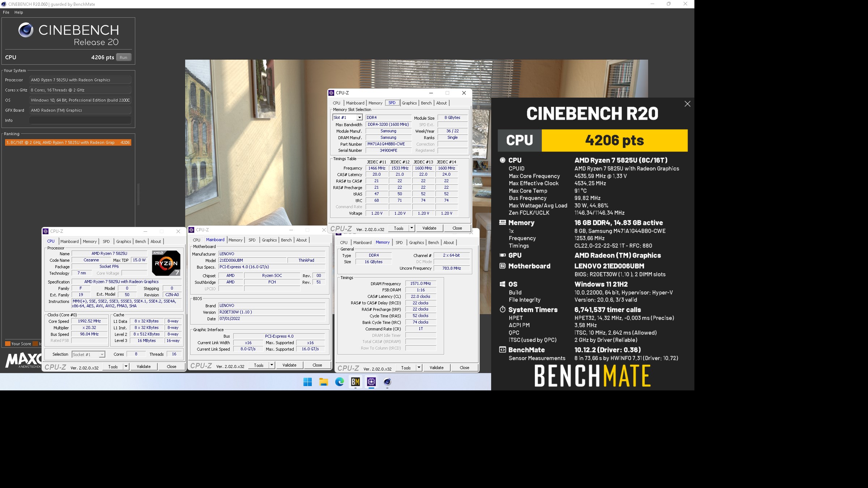The height and width of the screenshot is (488, 868).
Task: Click Core Speed 1992.52 MHz value
Action: point(89,321)
